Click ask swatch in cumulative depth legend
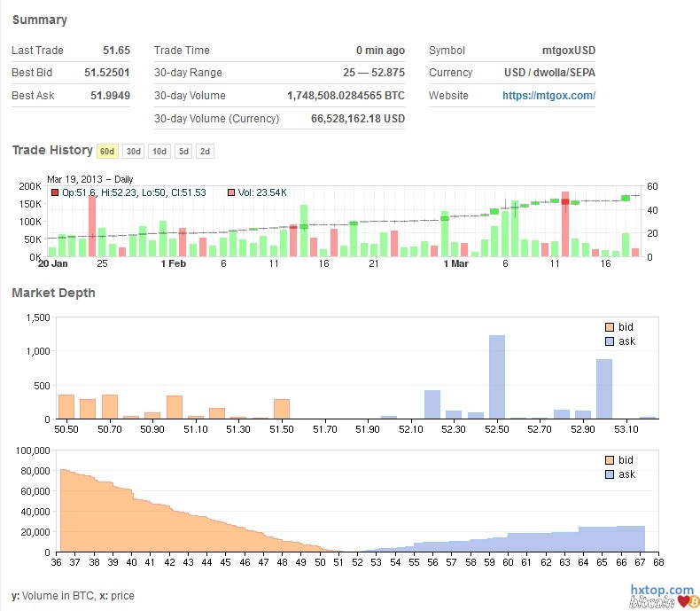Screen dimensions: 700x611 [609, 474]
